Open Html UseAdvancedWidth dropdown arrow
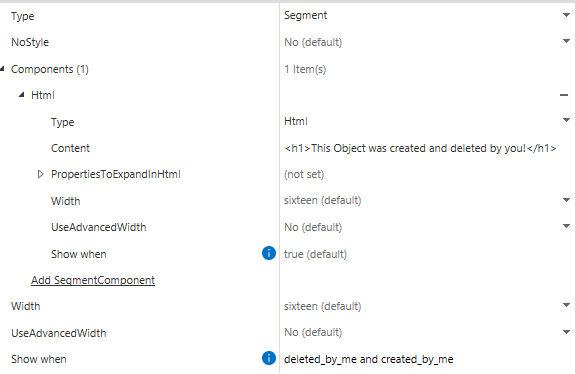575x374 pixels. point(566,226)
